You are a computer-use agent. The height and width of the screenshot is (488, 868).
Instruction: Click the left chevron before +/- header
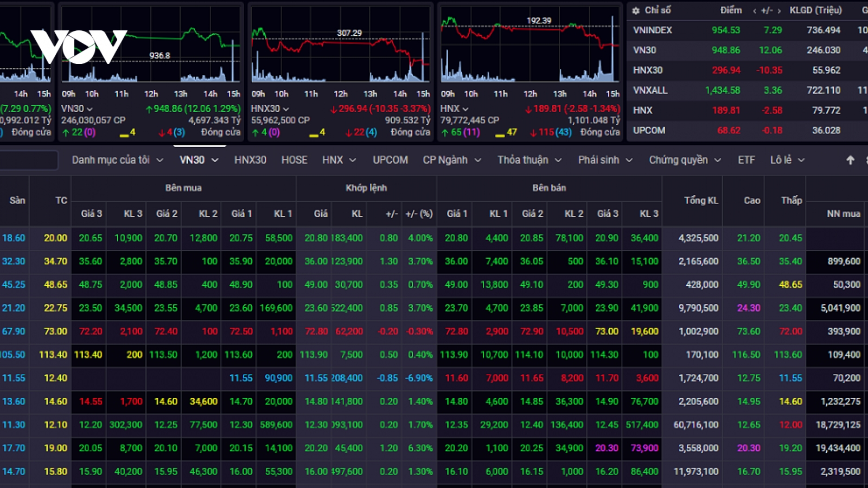tap(754, 11)
